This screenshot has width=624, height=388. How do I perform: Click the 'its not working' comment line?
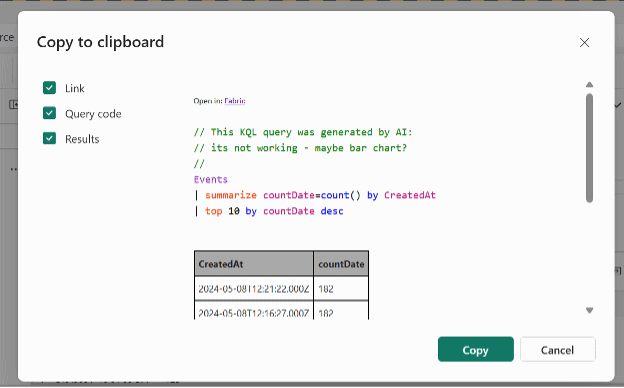click(x=300, y=148)
